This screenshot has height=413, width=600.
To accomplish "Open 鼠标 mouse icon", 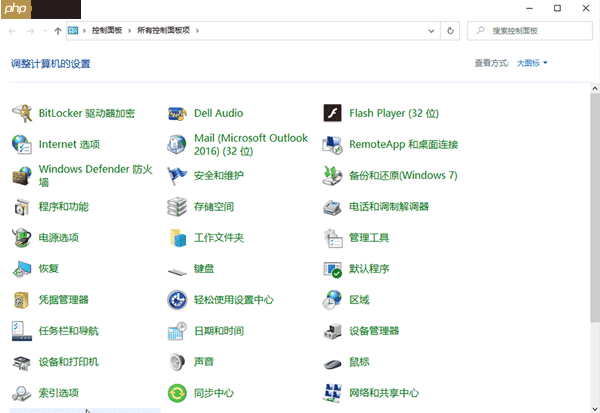I will [333, 363].
